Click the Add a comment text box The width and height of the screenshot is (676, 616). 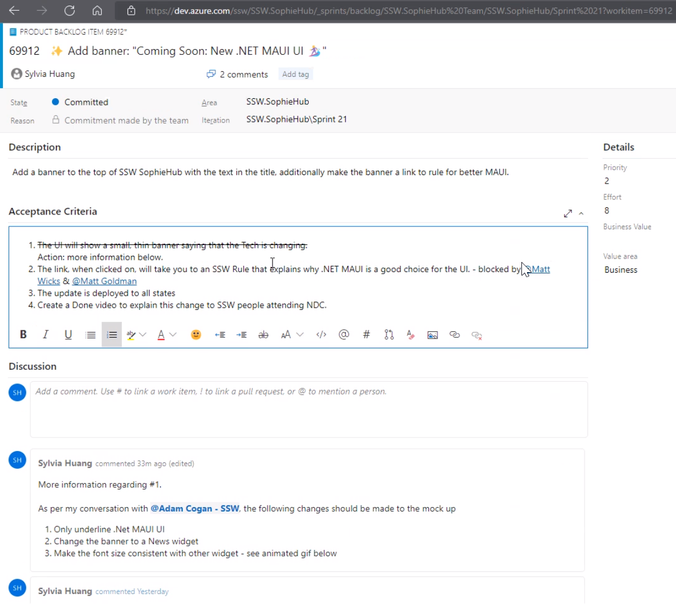(x=309, y=409)
